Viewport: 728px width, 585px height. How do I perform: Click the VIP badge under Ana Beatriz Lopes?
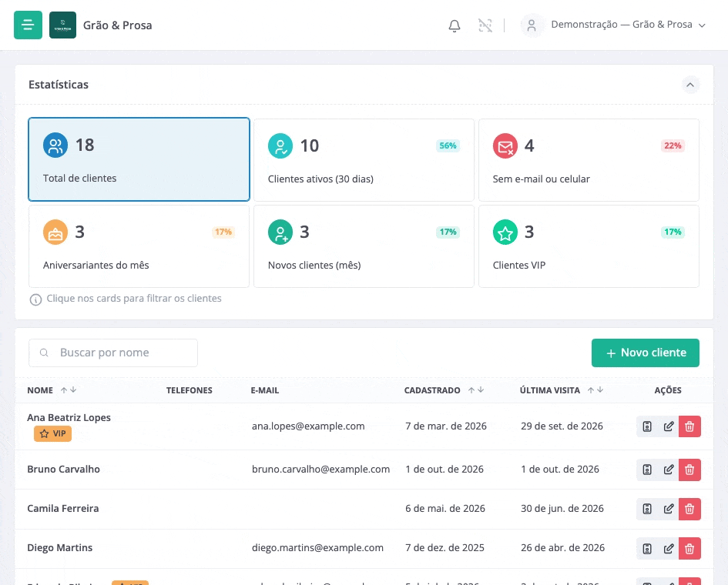tap(52, 434)
